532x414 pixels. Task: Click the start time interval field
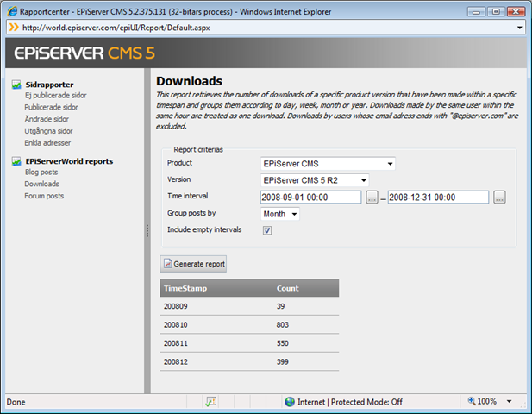310,198
